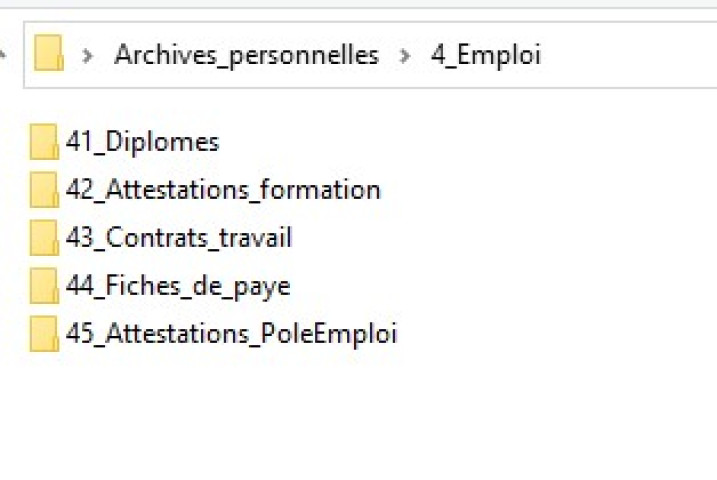Click the Up arrow left of address bar
The width and height of the screenshot is (717, 480).
(3, 54)
